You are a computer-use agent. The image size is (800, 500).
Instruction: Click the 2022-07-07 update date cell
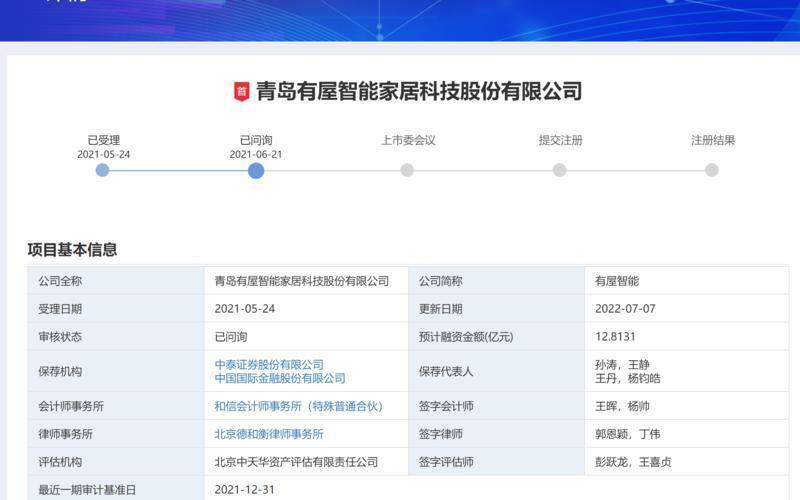pos(687,309)
